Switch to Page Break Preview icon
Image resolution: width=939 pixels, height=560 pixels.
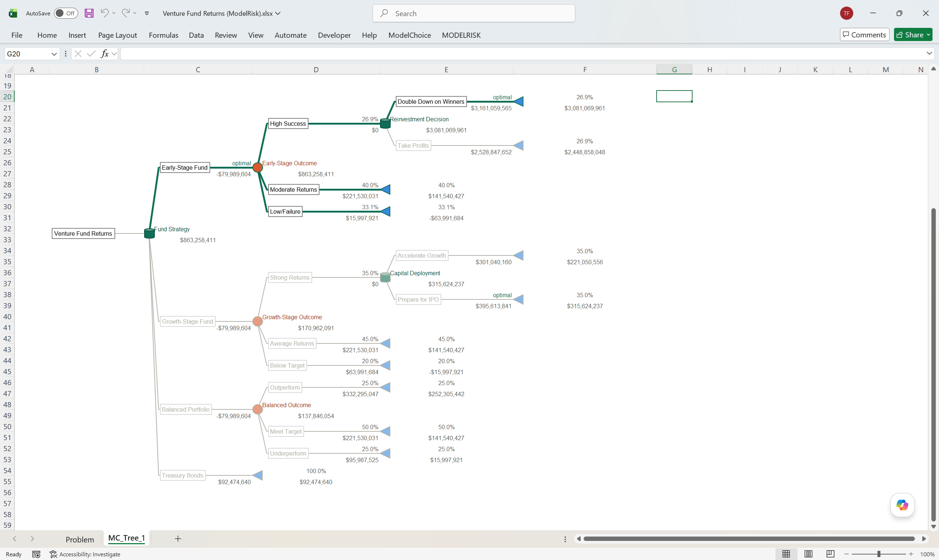(x=830, y=554)
